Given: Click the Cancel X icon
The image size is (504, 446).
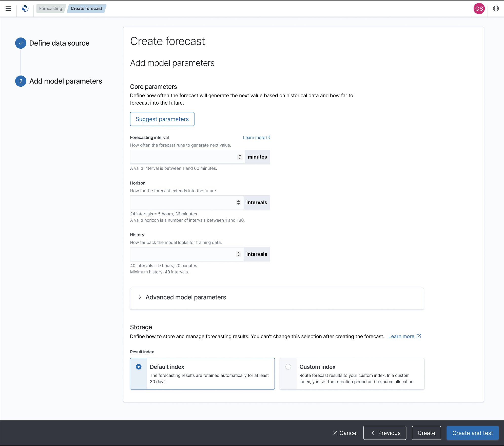Looking at the screenshot, I should [335, 433].
